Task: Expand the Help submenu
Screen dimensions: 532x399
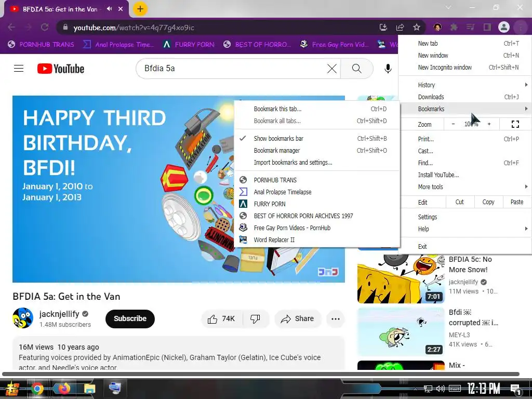Action: [465, 229]
